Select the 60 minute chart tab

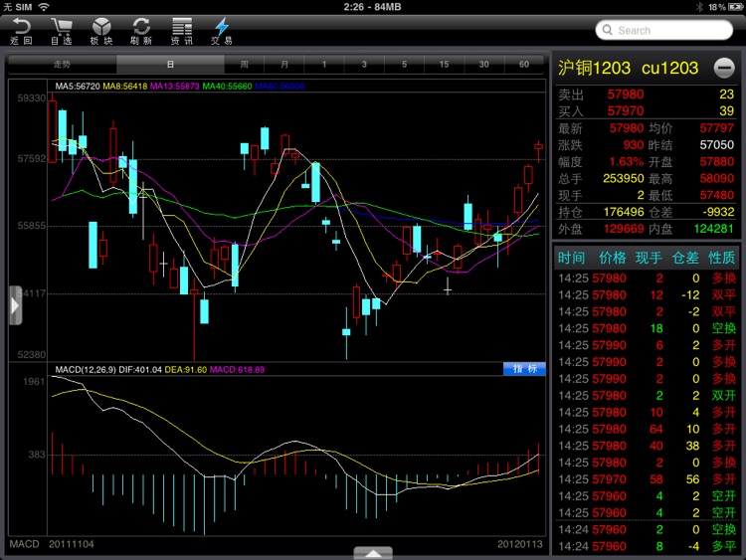tap(524, 65)
